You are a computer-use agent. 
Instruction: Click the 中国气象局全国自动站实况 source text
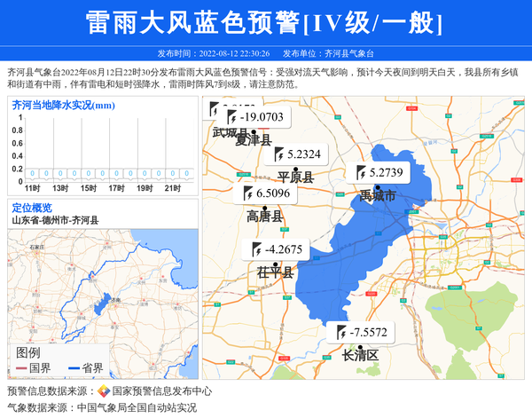[x=137, y=408]
